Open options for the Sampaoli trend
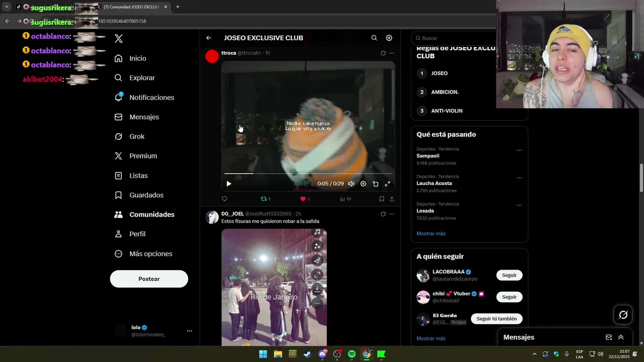The height and width of the screenshot is (362, 644). pos(519,150)
